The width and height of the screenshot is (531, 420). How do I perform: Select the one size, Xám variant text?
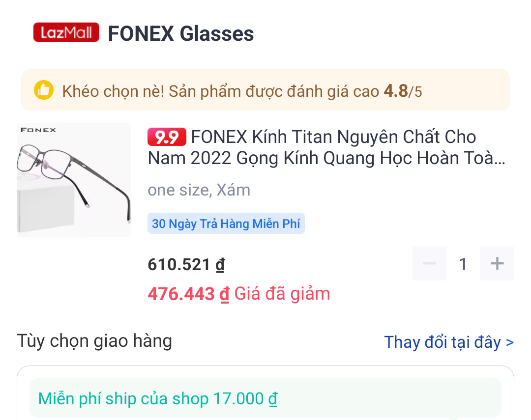[x=199, y=190]
